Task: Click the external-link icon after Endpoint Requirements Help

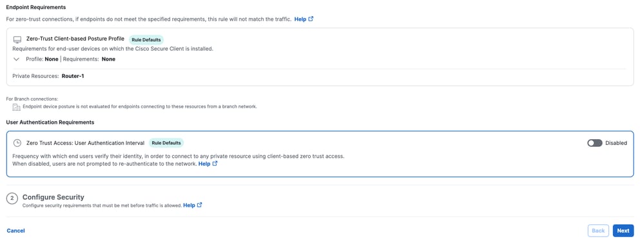Action: pyautogui.click(x=311, y=19)
